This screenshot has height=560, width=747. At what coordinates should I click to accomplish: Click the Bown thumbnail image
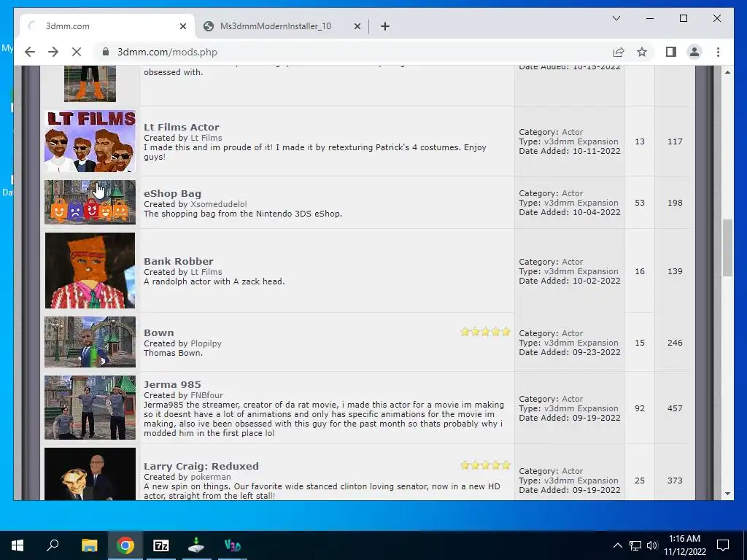point(90,342)
